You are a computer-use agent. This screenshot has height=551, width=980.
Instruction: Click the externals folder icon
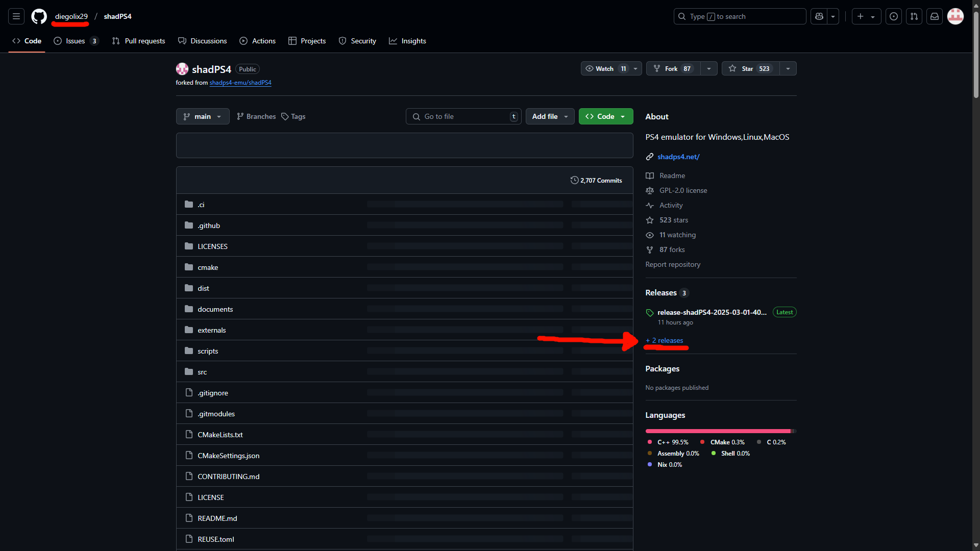[189, 330]
